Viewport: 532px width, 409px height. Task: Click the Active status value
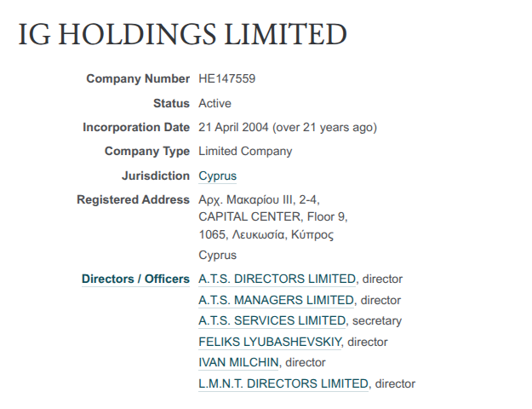tap(215, 104)
